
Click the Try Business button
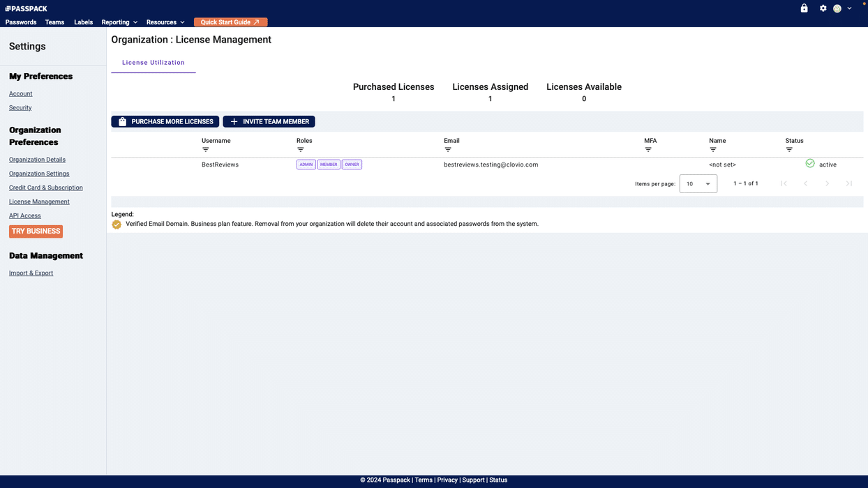[36, 231]
